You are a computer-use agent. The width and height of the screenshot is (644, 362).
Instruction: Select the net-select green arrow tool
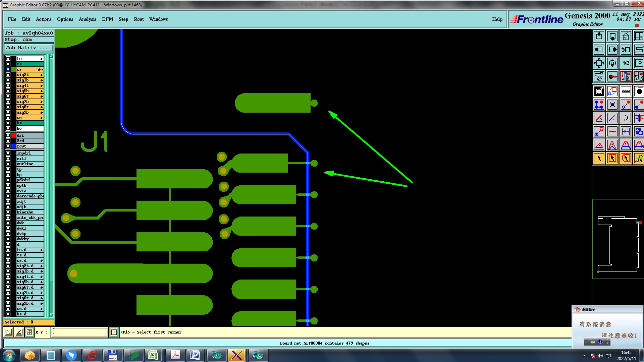click(639, 158)
